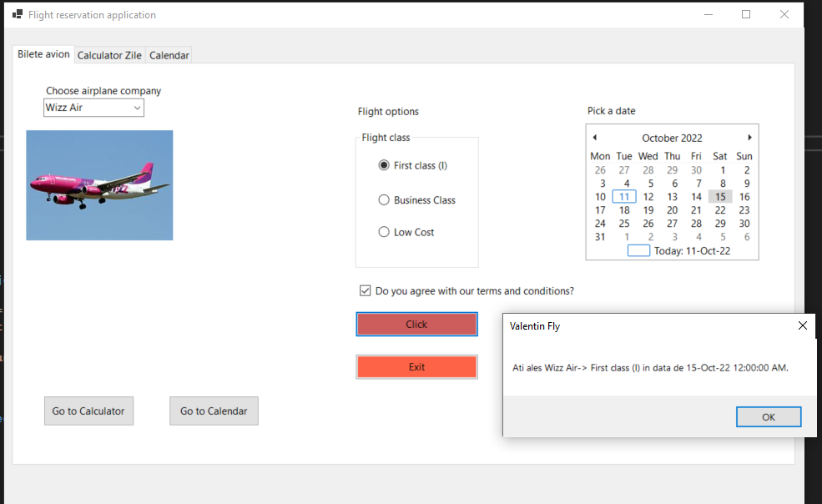
Task: Go to the previous month in calendar
Action: tap(594, 137)
